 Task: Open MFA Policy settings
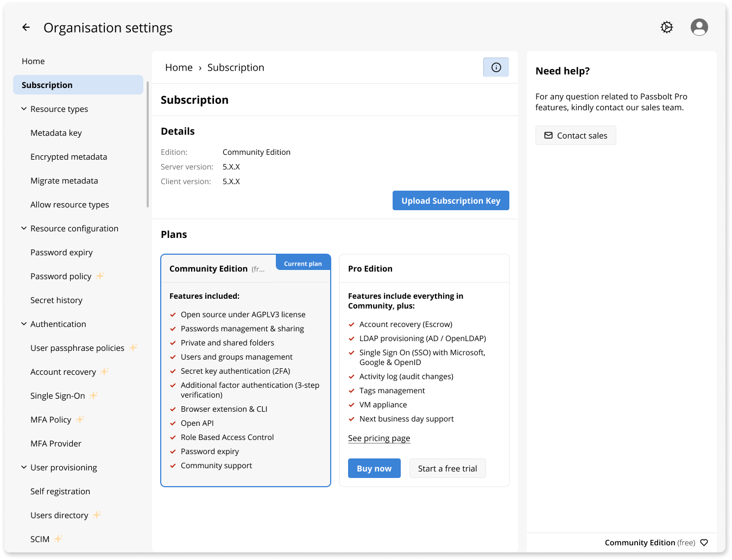[51, 420]
